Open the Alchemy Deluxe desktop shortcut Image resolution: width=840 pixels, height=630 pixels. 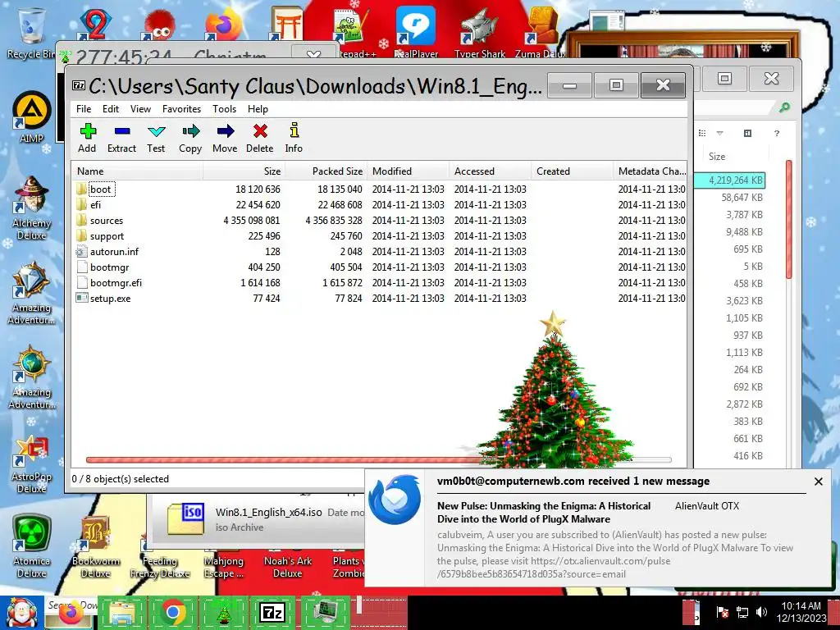[31, 208]
